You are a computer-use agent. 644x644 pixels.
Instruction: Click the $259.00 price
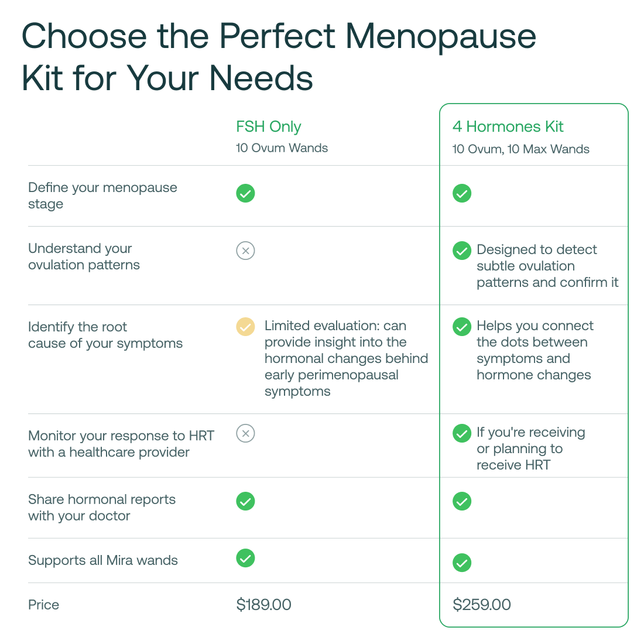(482, 605)
